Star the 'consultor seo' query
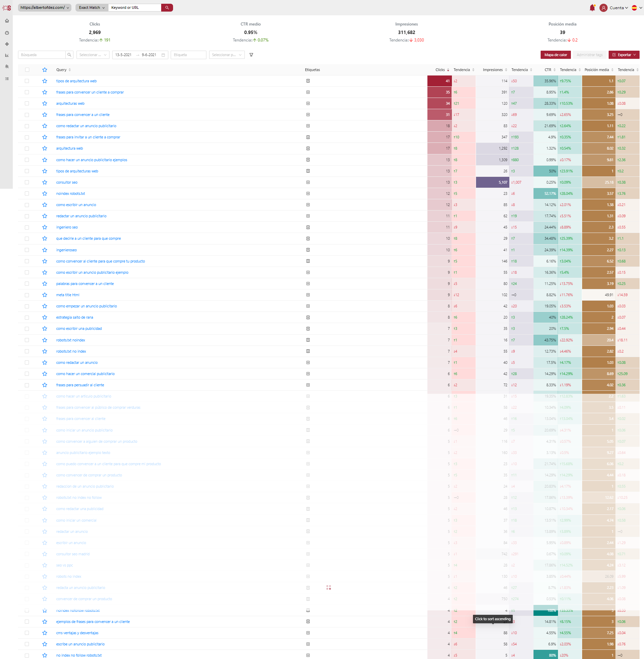The image size is (644, 659). 45,182
